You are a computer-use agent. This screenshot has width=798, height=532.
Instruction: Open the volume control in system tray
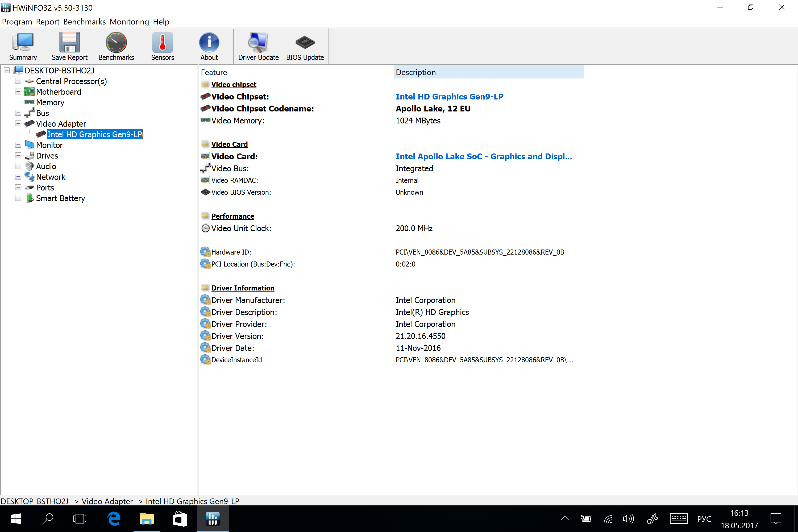(x=628, y=519)
